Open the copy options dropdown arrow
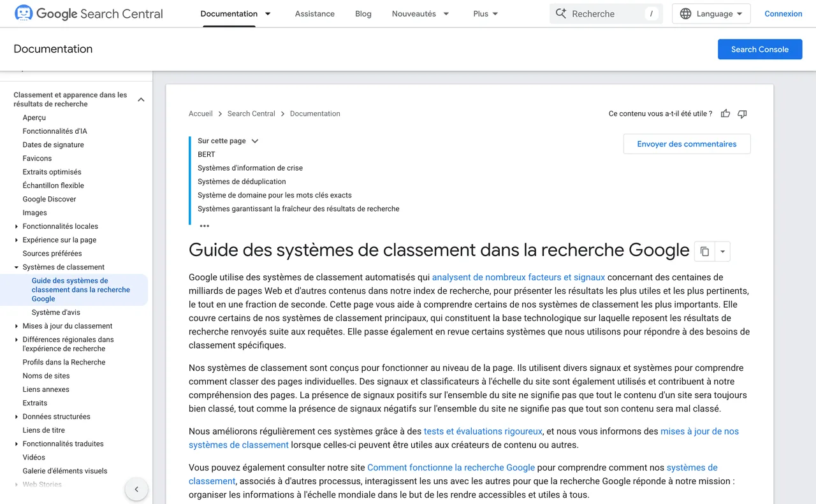The image size is (816, 504). [722, 251]
